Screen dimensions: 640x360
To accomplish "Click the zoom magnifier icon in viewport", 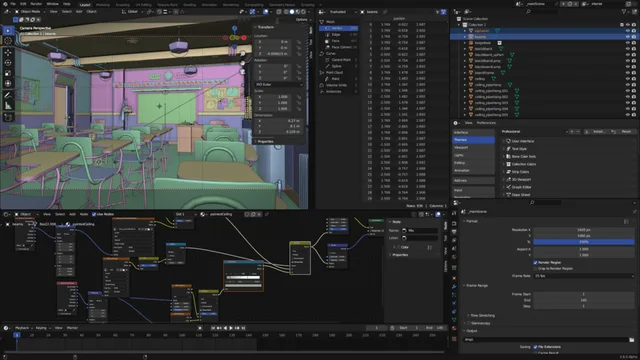I will tap(243, 54).
